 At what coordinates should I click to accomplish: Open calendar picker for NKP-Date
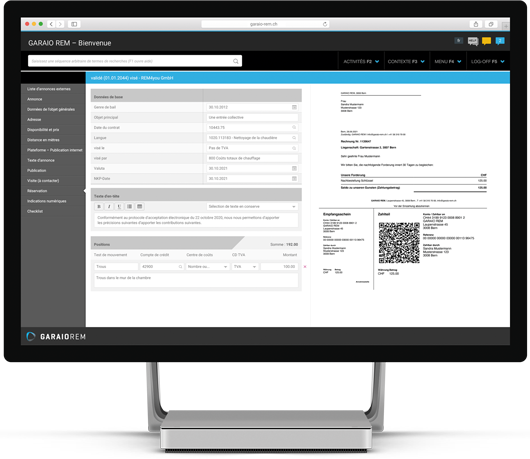pos(294,178)
